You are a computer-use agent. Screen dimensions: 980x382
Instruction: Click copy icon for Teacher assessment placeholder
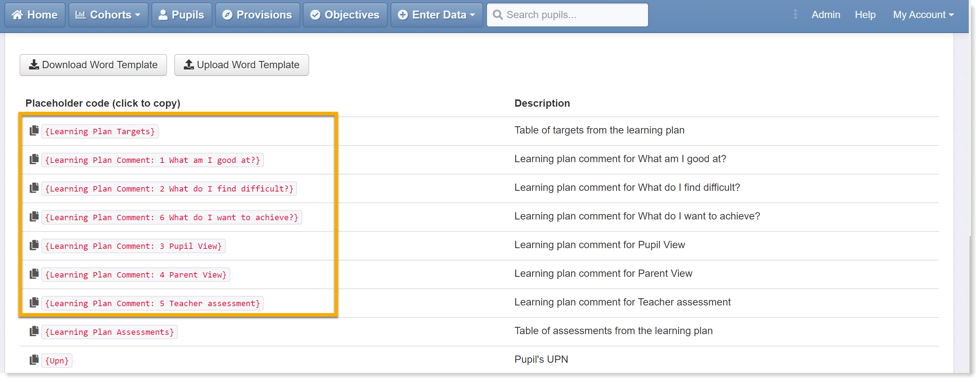pyautogui.click(x=34, y=303)
